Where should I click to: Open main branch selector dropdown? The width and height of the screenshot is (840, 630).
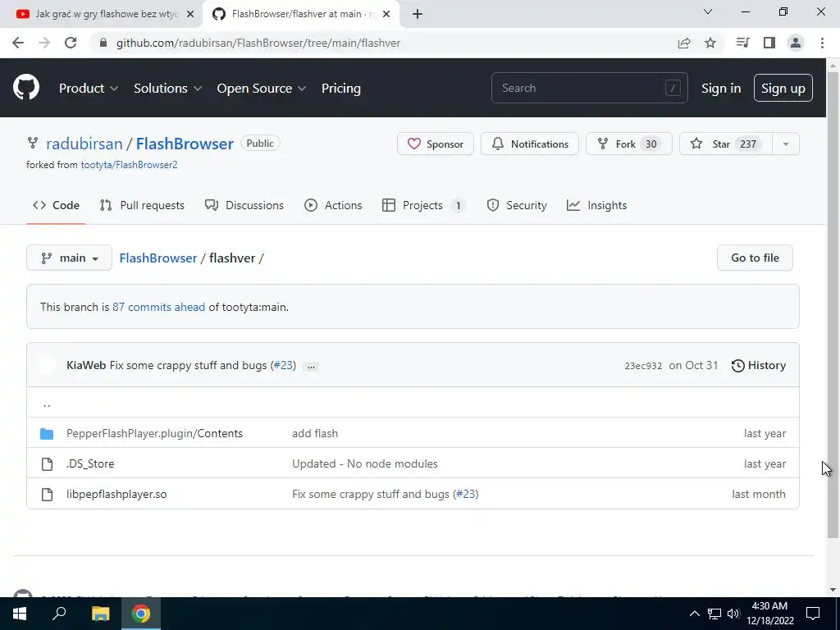(69, 258)
